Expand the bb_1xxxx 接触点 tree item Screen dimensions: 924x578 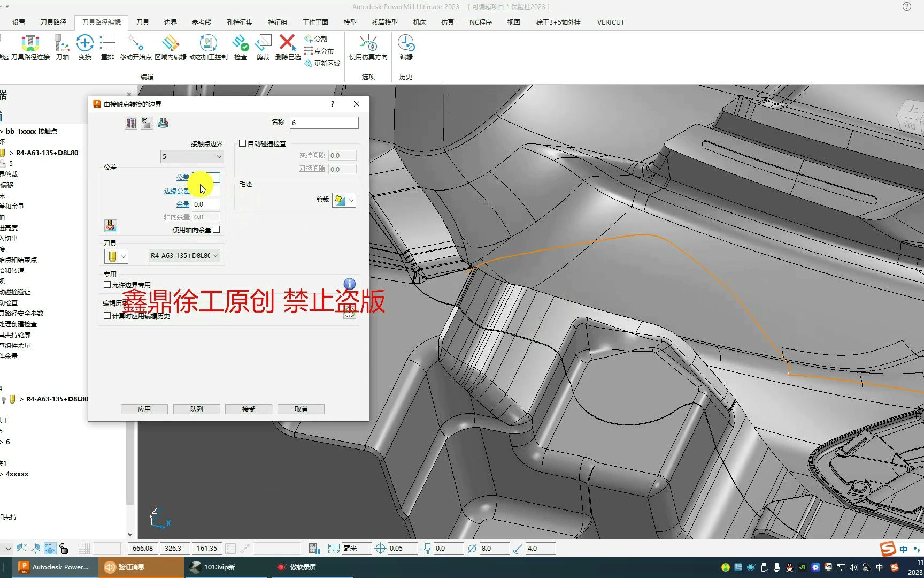2,132
